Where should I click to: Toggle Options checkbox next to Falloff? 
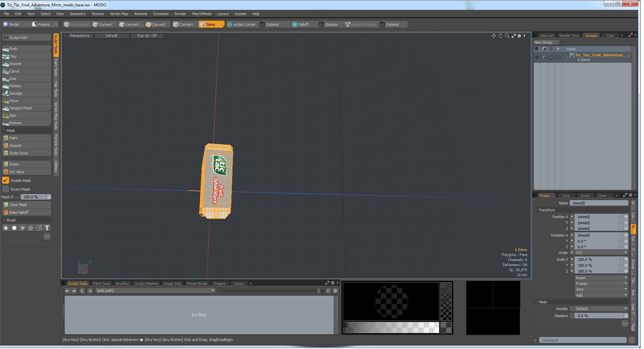tap(321, 25)
